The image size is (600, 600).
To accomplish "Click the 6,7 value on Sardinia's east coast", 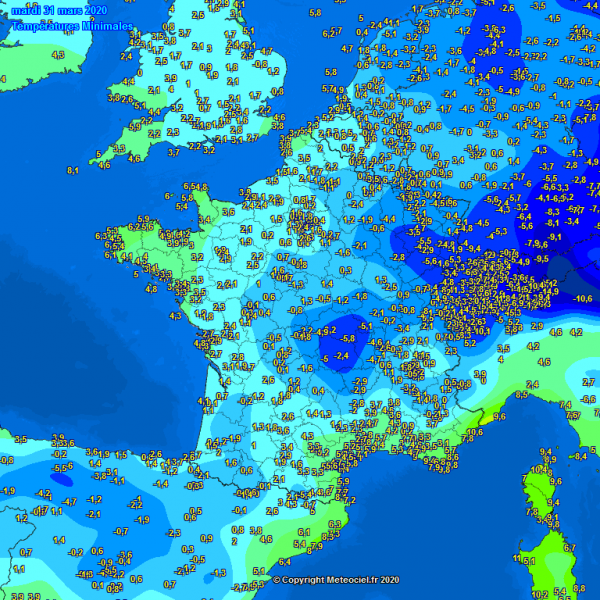I will (569, 548).
